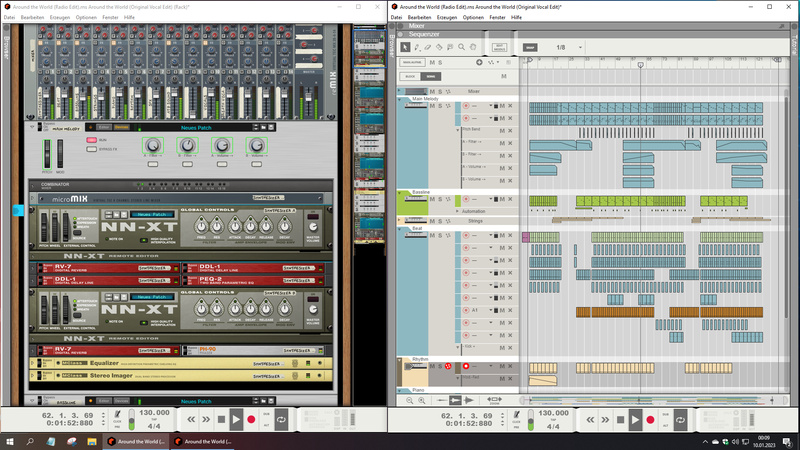This screenshot has width=800, height=450.
Task: Click stop in sequencer window transport
Action: click(x=620, y=420)
